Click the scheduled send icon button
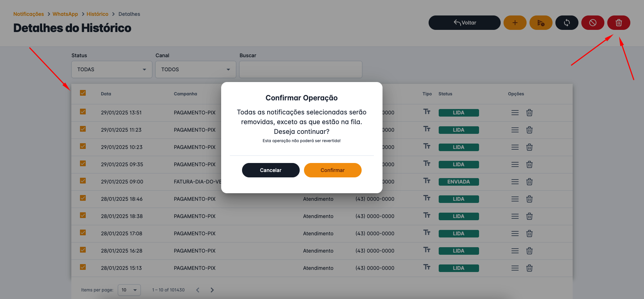The height and width of the screenshot is (299, 644). [541, 23]
